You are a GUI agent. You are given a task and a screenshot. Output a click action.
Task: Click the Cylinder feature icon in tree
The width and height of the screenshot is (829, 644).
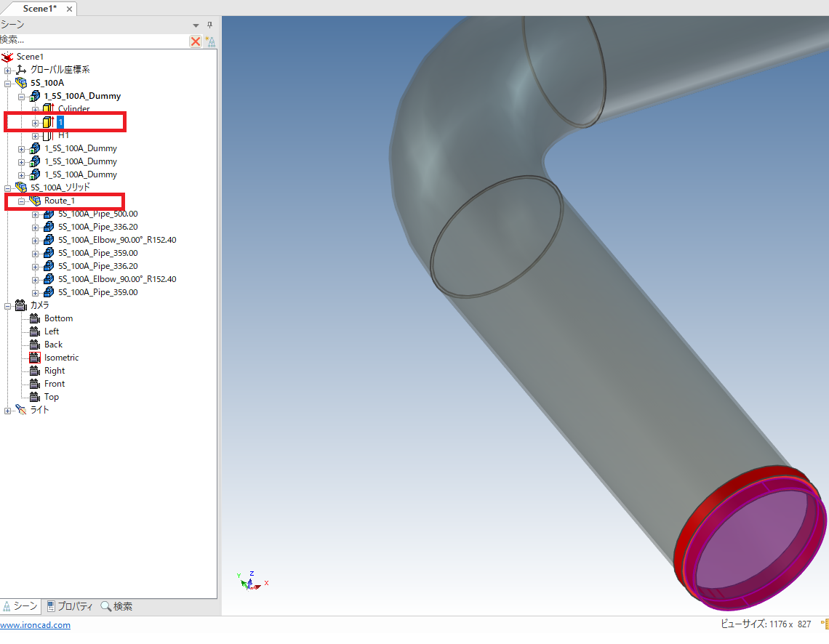(x=49, y=109)
